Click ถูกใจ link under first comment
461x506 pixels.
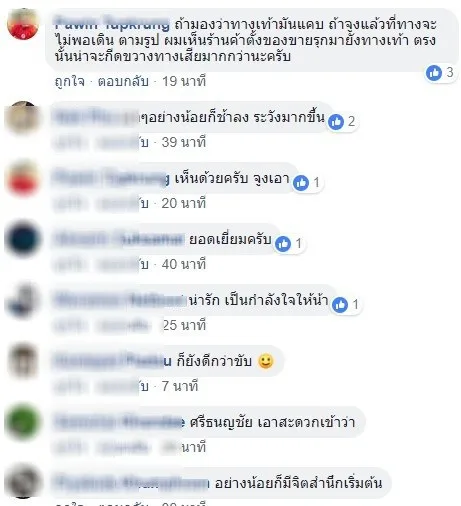tap(70, 81)
